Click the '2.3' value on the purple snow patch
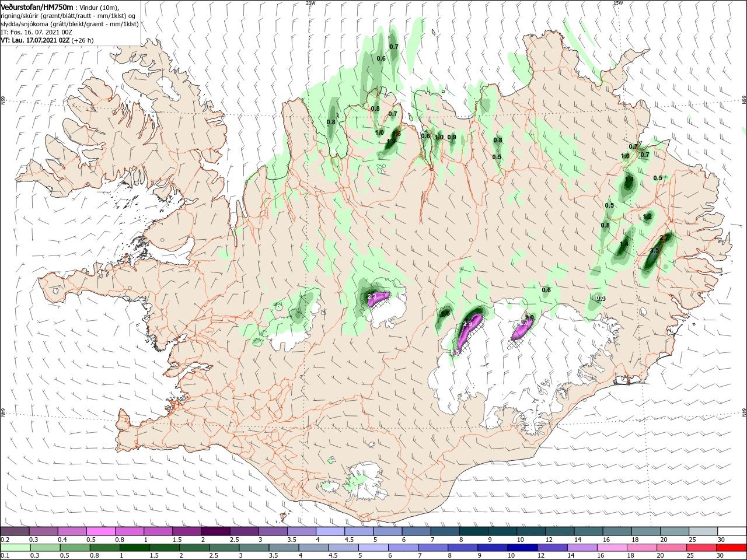The height and width of the screenshot is (560, 747). tap(372, 296)
